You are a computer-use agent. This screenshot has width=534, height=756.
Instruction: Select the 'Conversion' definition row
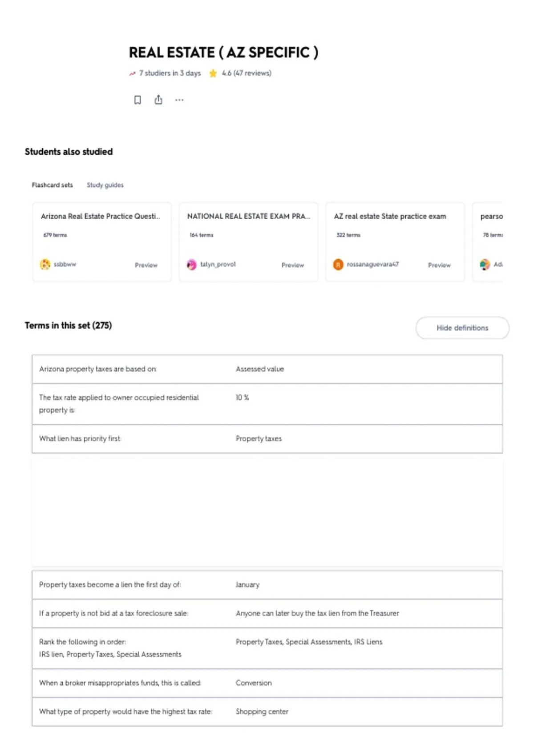tap(267, 683)
